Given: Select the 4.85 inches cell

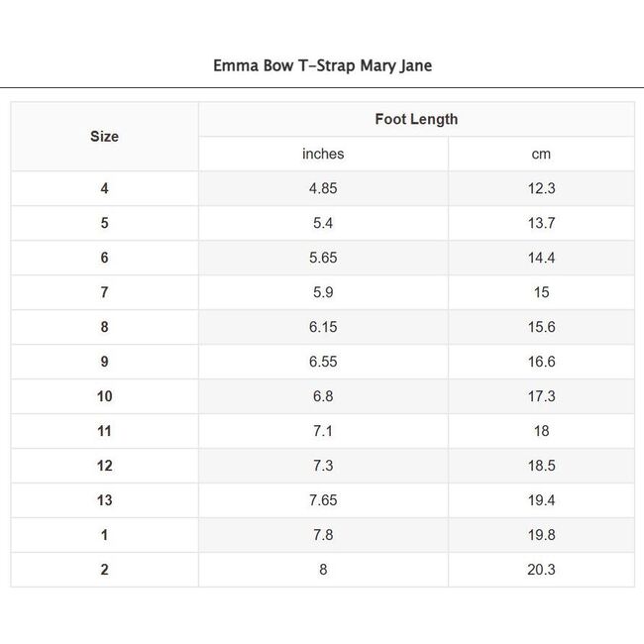Looking at the screenshot, I should click(x=323, y=188).
